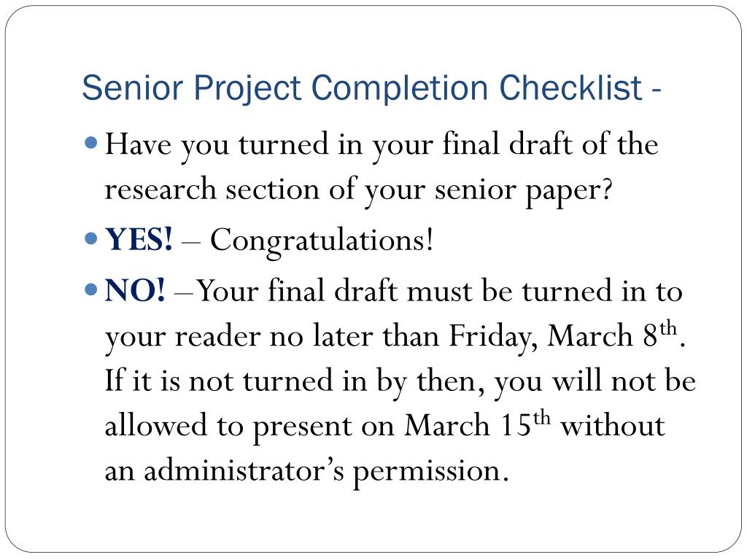Screen dimensions: 747x560
Task: Click the word 'reader' in the third bullet
Action: coord(217,336)
